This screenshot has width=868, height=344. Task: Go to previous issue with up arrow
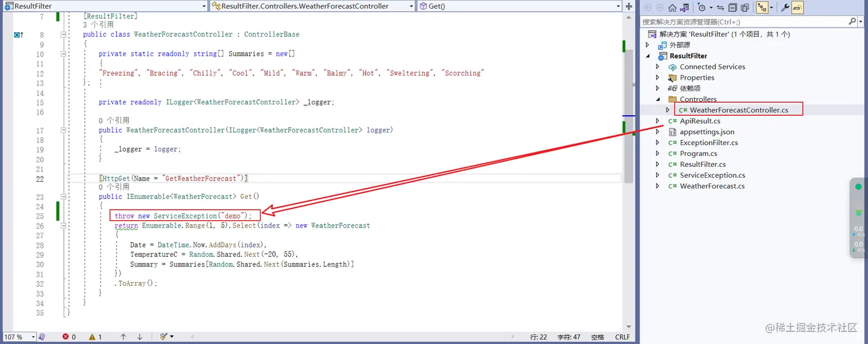pyautogui.click(x=123, y=337)
